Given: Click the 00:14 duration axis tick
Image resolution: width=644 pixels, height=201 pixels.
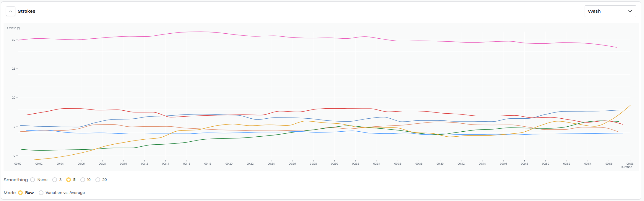Looking at the screenshot, I should point(166,164).
